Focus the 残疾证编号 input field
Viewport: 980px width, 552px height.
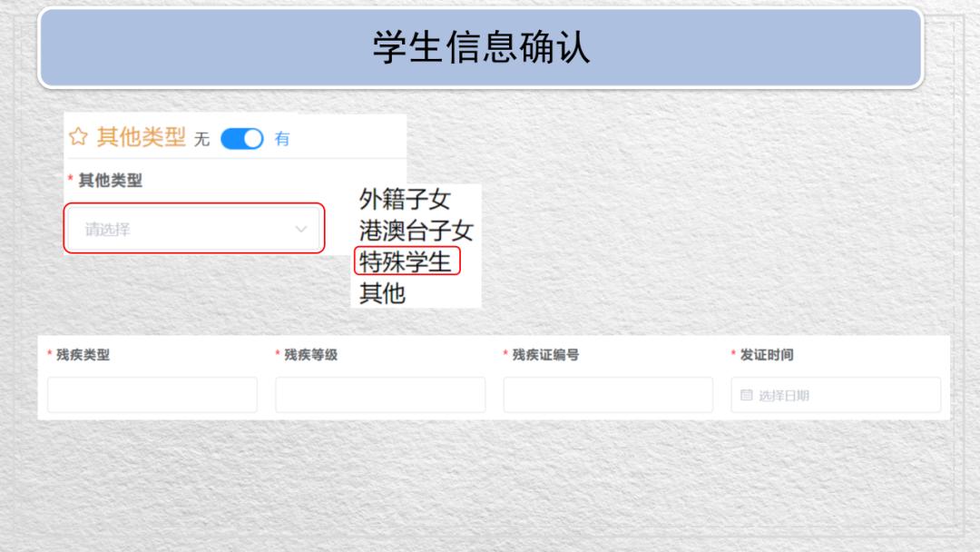[x=608, y=394]
